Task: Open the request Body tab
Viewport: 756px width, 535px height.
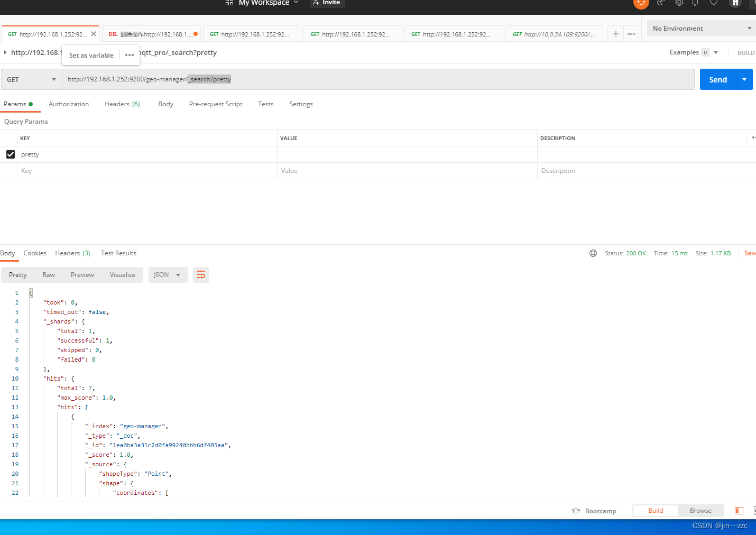Action: (x=165, y=104)
